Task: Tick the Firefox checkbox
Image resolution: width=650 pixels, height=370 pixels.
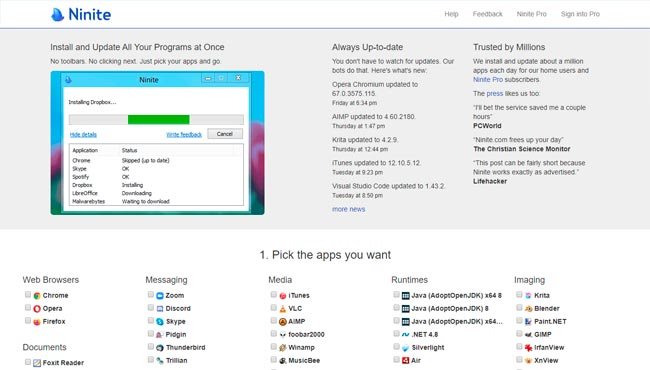Action: click(x=28, y=320)
